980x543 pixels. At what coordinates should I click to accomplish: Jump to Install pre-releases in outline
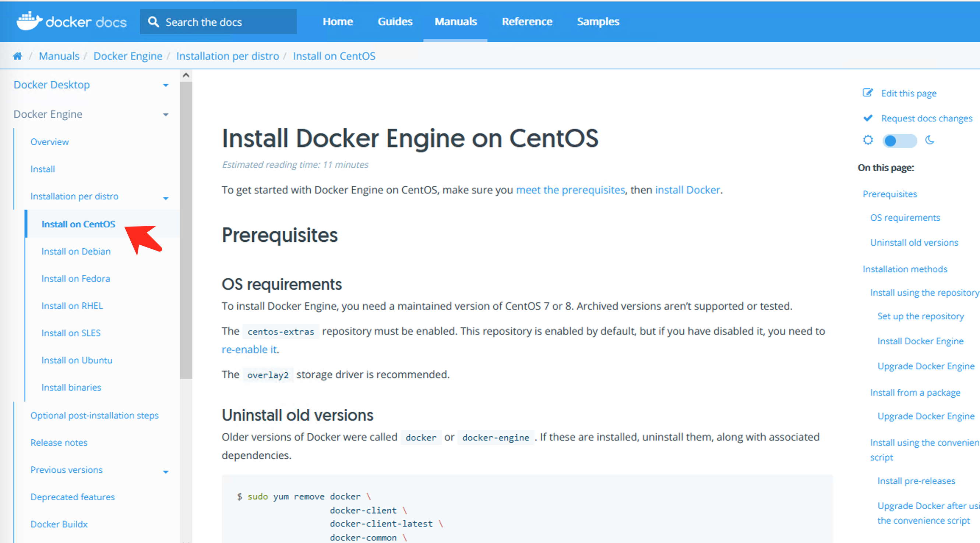pos(916,481)
